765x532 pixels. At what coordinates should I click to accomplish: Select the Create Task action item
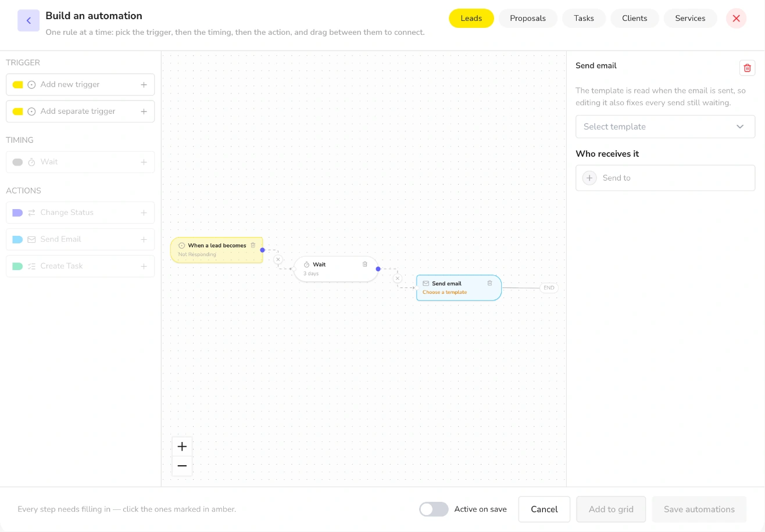(80, 266)
